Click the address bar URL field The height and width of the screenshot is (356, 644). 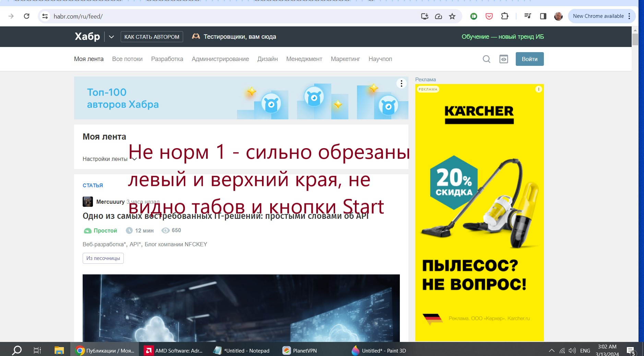(233, 16)
